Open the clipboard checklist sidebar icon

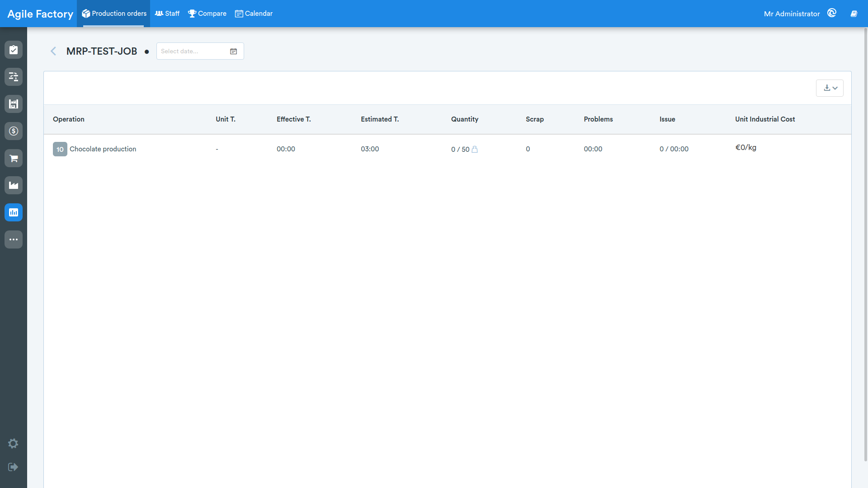14,50
